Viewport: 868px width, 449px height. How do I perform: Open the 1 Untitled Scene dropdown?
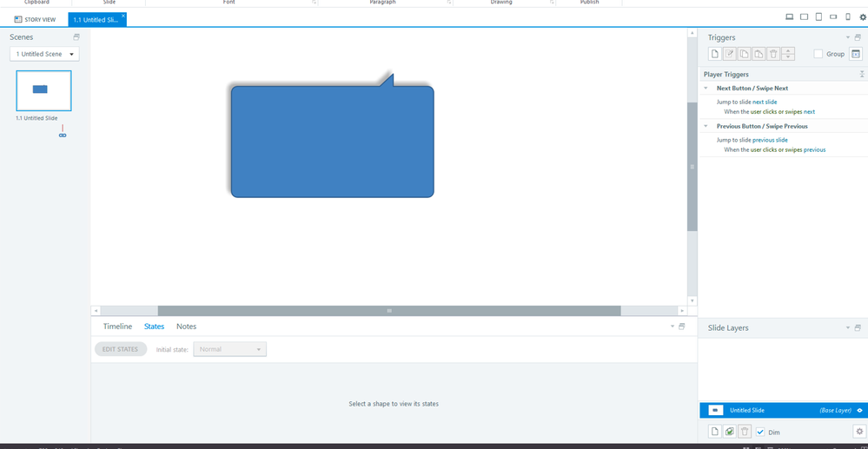point(44,54)
